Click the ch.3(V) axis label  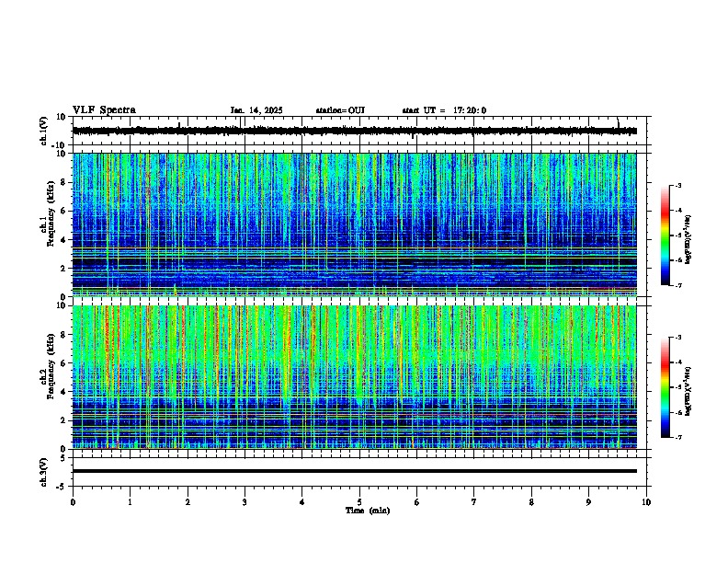(x=43, y=472)
